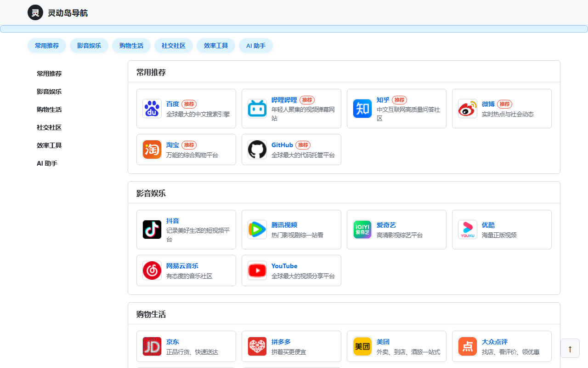Open the 爱奇艺 link title
The image size is (588, 368).
point(386,225)
